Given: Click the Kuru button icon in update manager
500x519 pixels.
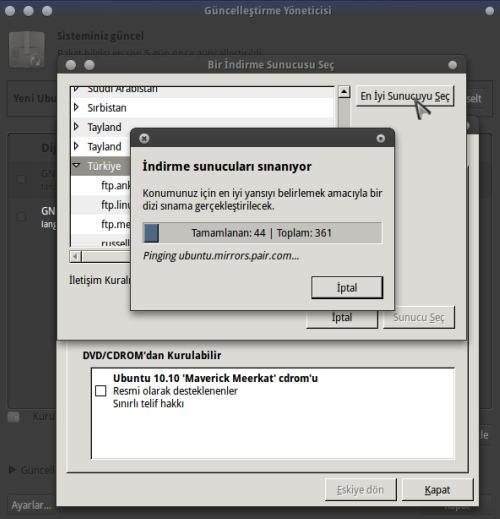Looking at the screenshot, I should [x=13, y=417].
